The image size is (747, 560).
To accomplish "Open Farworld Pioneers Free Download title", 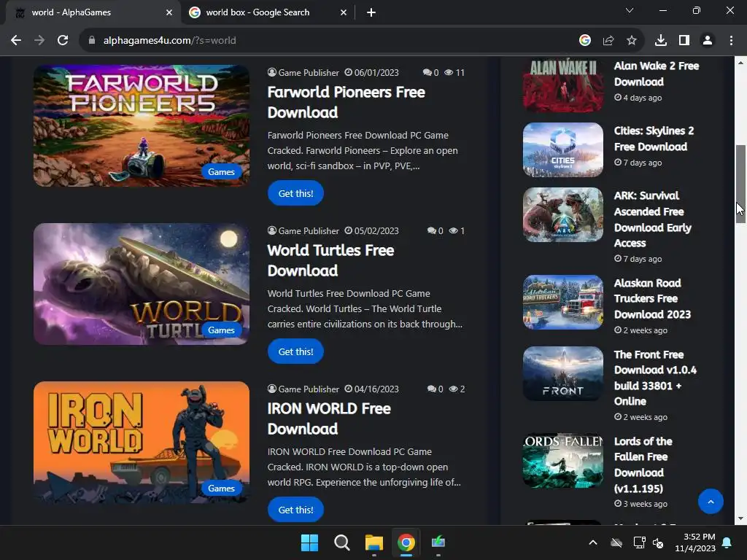I will click(347, 102).
